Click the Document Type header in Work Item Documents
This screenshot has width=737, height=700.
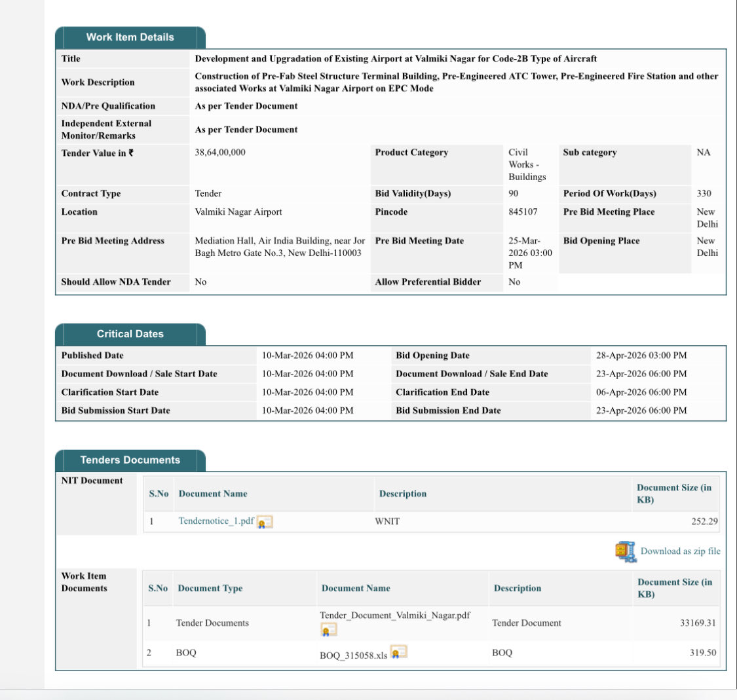[x=210, y=588]
